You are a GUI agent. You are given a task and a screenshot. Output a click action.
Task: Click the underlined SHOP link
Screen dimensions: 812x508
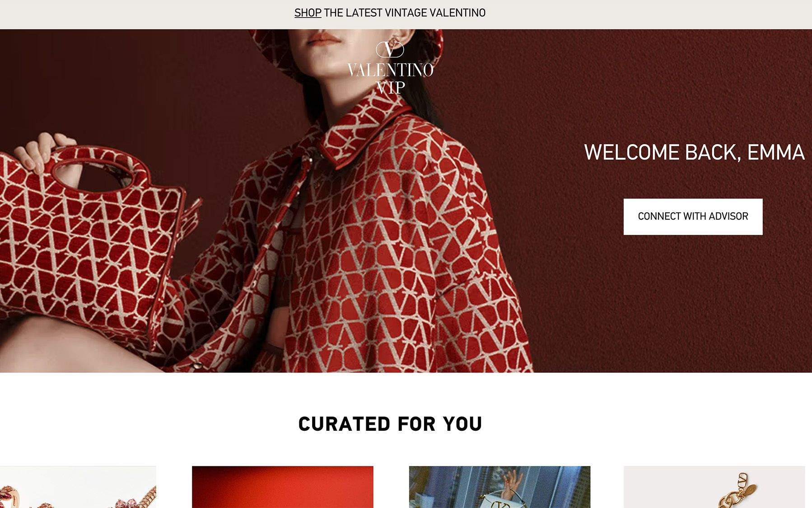[x=308, y=13]
